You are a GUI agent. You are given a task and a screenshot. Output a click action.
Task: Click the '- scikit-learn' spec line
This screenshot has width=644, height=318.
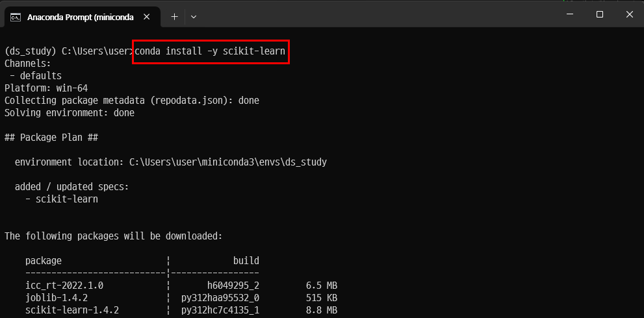(x=62, y=199)
